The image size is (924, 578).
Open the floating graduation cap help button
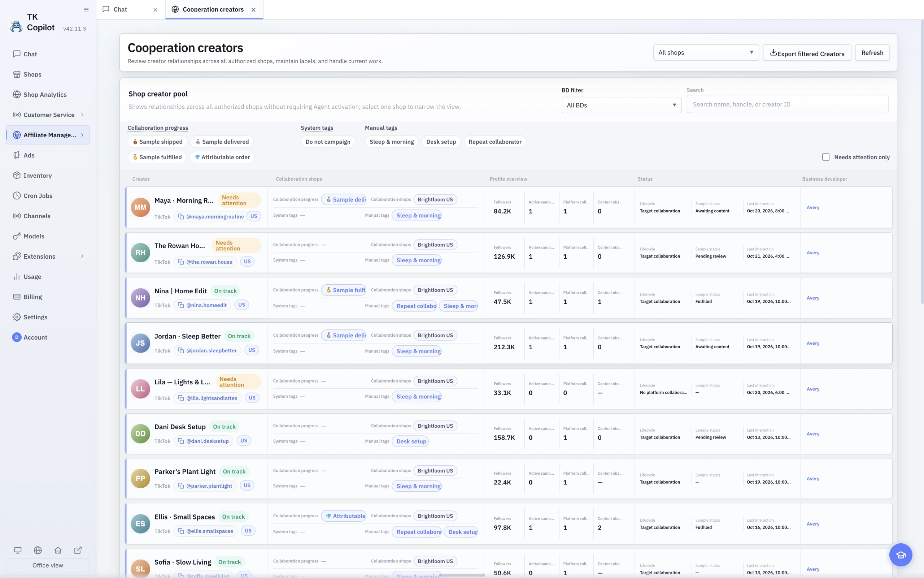[x=900, y=555]
